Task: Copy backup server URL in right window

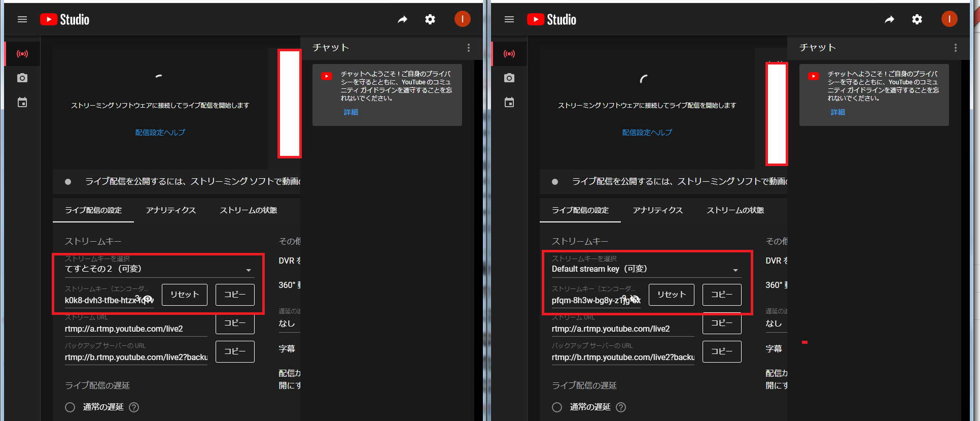Action: click(722, 351)
